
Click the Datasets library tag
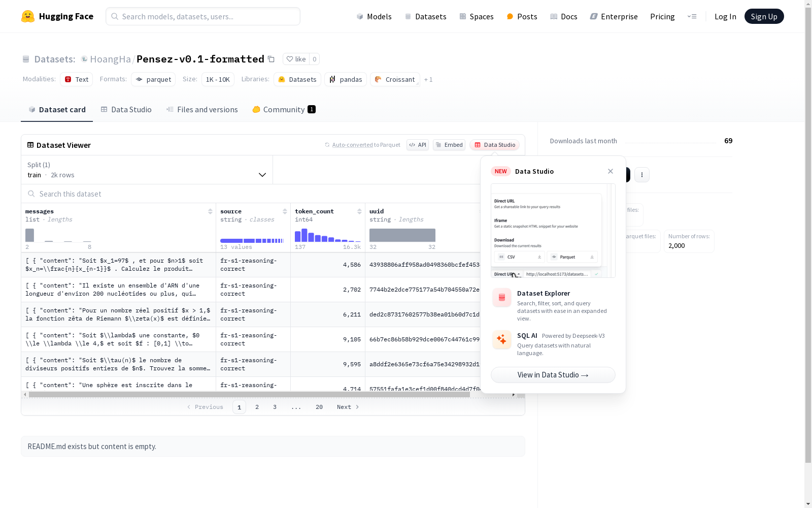point(297,79)
